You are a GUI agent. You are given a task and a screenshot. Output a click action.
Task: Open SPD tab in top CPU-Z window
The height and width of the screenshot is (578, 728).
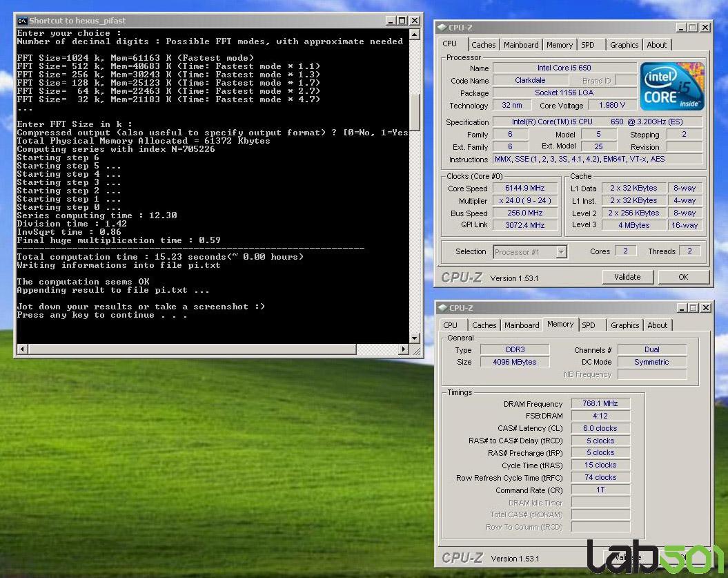tap(588, 45)
